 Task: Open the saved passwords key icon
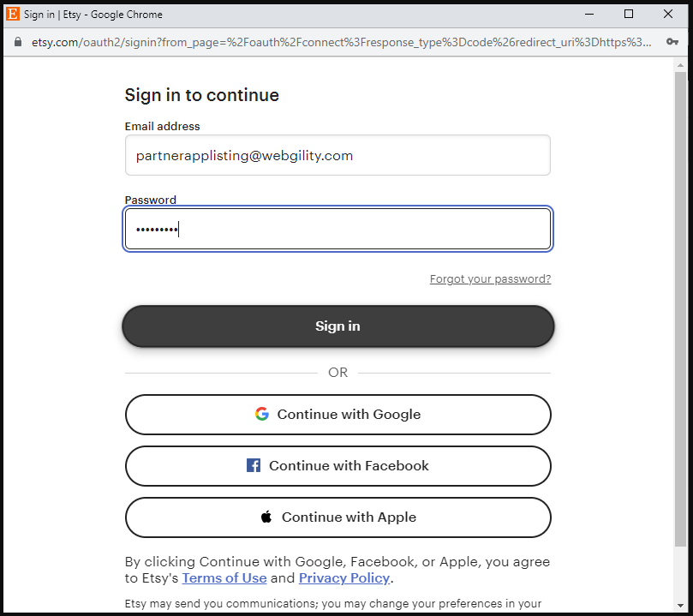[x=673, y=42]
